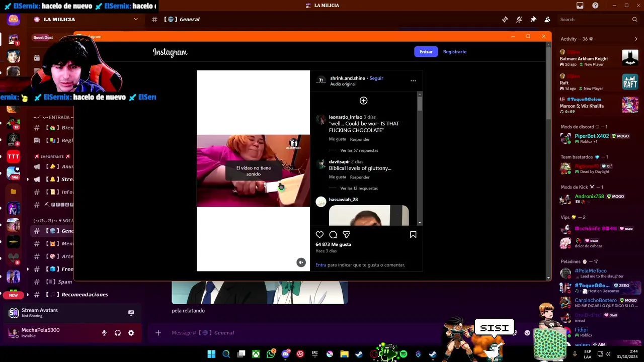The height and width of the screenshot is (362, 644).
Task: Open Xbox app in taskbar
Action: click(x=256, y=354)
